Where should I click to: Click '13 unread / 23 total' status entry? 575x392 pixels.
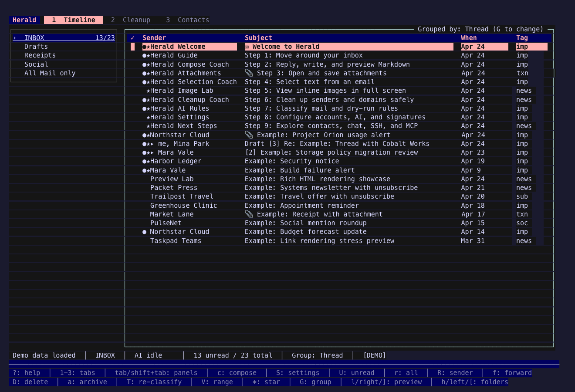233,355
